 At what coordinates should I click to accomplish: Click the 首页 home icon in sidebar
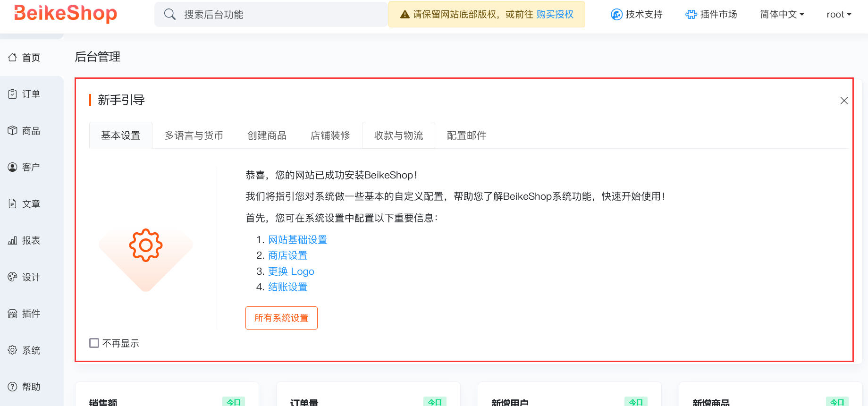click(13, 57)
